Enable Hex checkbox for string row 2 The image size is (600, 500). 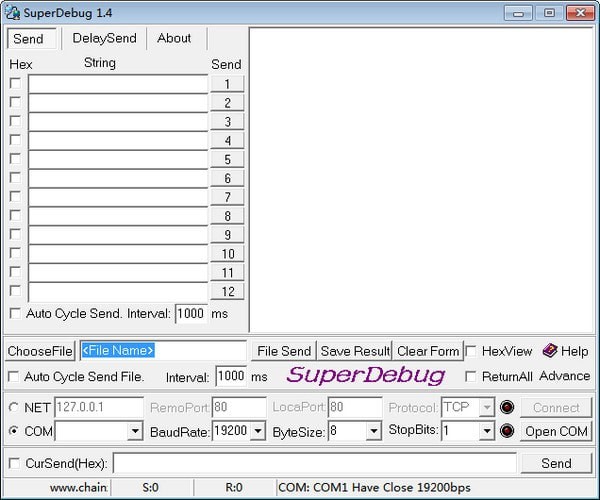[x=15, y=102]
